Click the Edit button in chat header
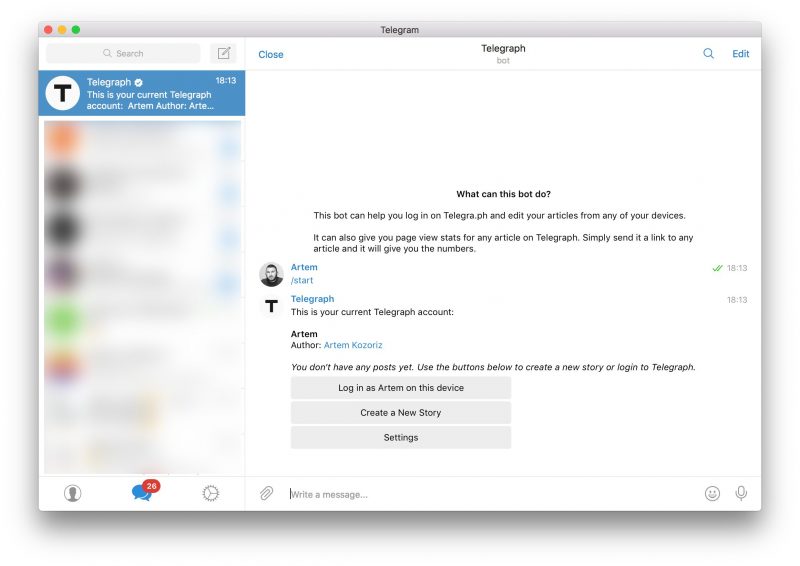Viewport: 800px width, 566px height. pos(740,54)
